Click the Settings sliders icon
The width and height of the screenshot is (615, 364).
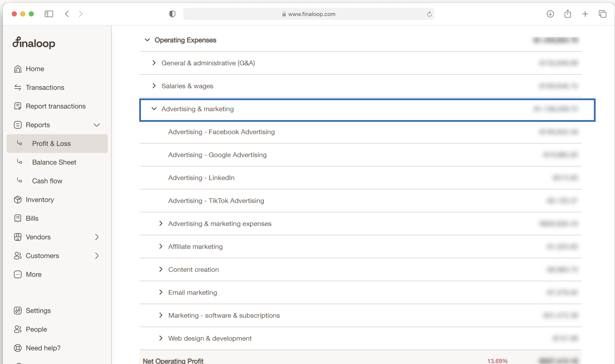18,311
